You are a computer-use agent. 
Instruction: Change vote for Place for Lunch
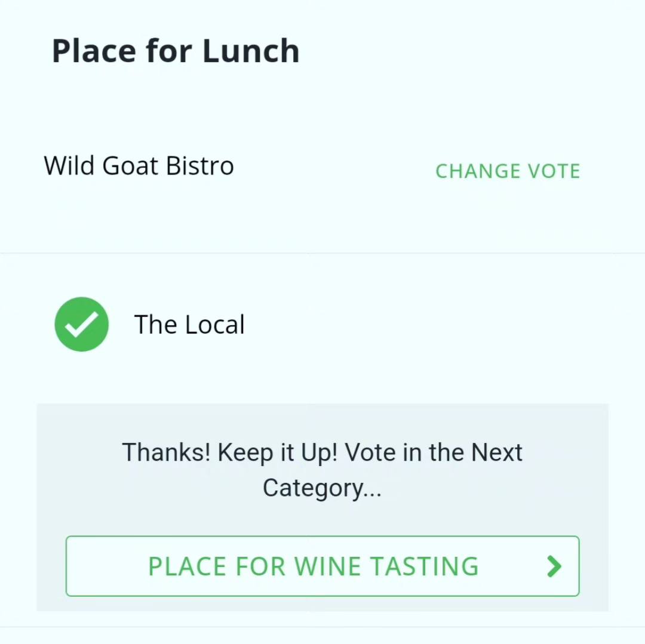click(x=508, y=171)
